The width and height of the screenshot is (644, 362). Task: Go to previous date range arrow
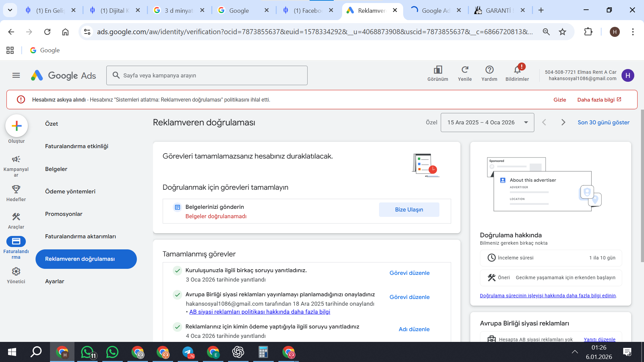(x=544, y=123)
